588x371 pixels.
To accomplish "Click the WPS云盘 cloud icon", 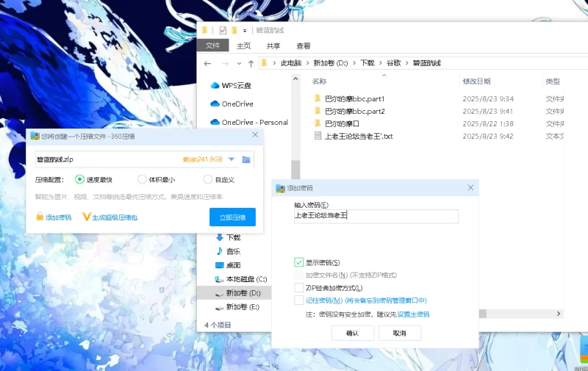I will click(215, 85).
